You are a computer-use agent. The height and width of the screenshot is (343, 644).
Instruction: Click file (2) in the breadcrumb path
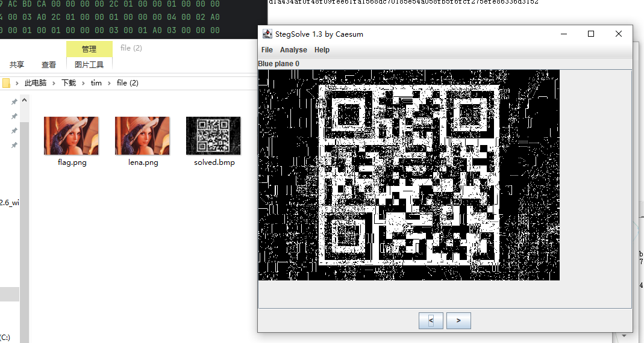tap(127, 83)
